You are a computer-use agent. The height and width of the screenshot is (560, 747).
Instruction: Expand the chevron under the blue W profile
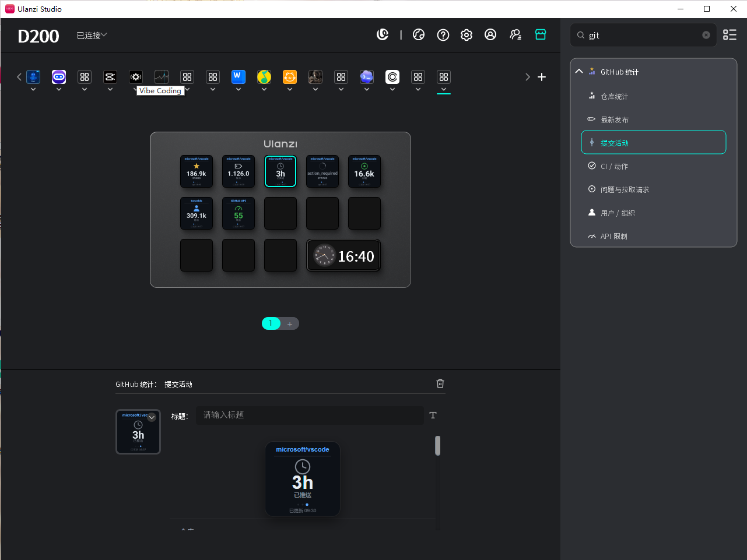pyautogui.click(x=239, y=90)
